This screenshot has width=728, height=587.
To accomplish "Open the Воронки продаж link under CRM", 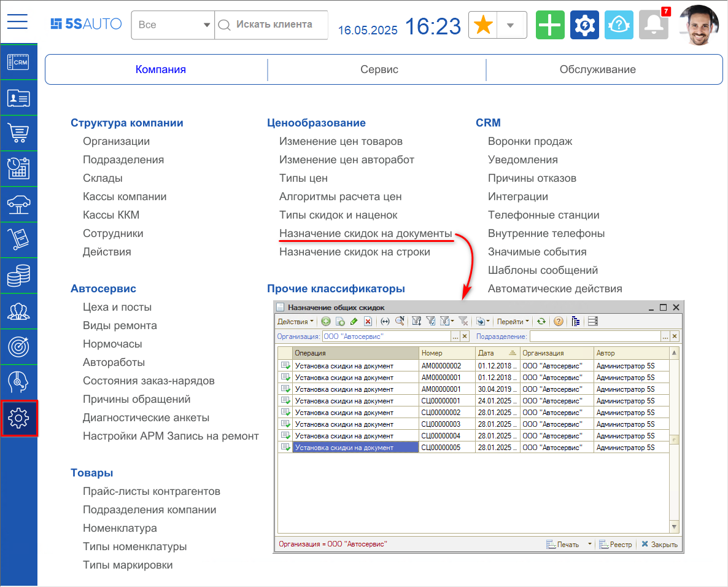I will tap(529, 141).
